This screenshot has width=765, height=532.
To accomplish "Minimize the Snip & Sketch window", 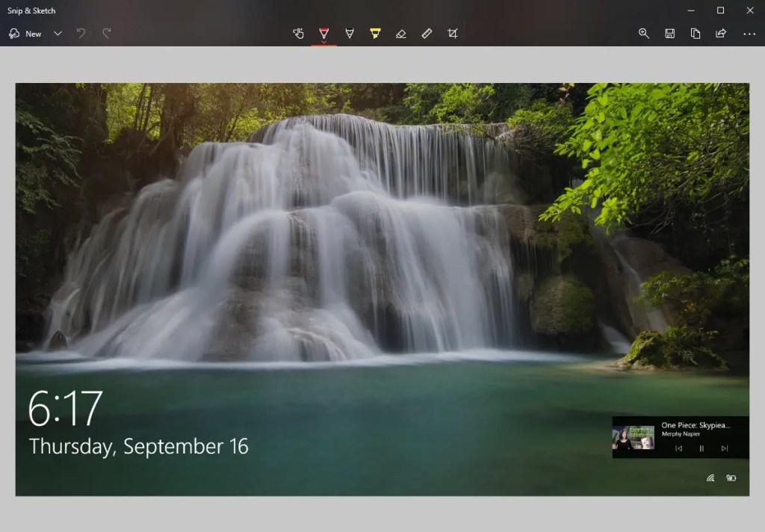I will click(x=691, y=10).
